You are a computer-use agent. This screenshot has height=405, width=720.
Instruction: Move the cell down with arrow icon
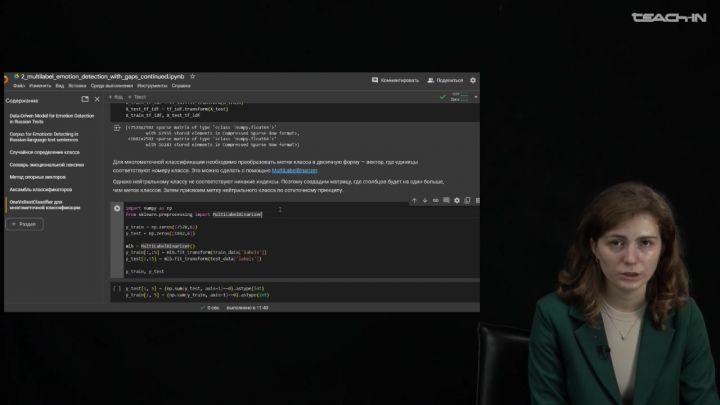[x=425, y=201]
